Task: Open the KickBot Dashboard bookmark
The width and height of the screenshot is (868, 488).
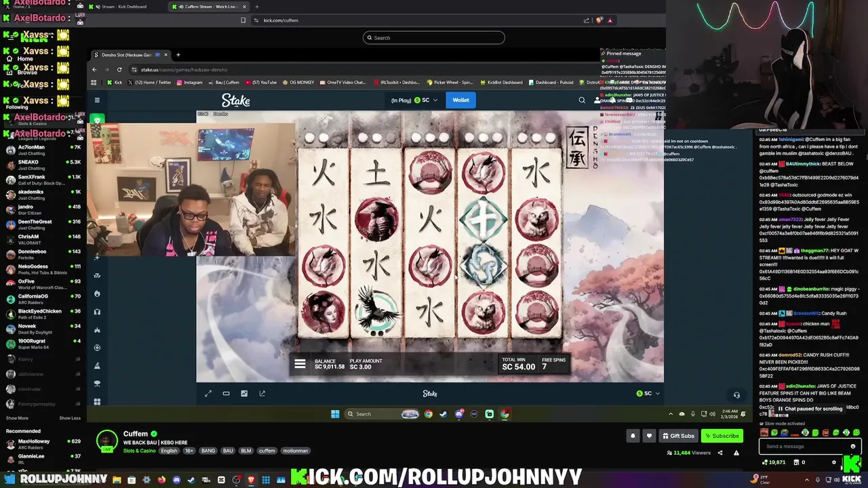Action: pos(501,83)
